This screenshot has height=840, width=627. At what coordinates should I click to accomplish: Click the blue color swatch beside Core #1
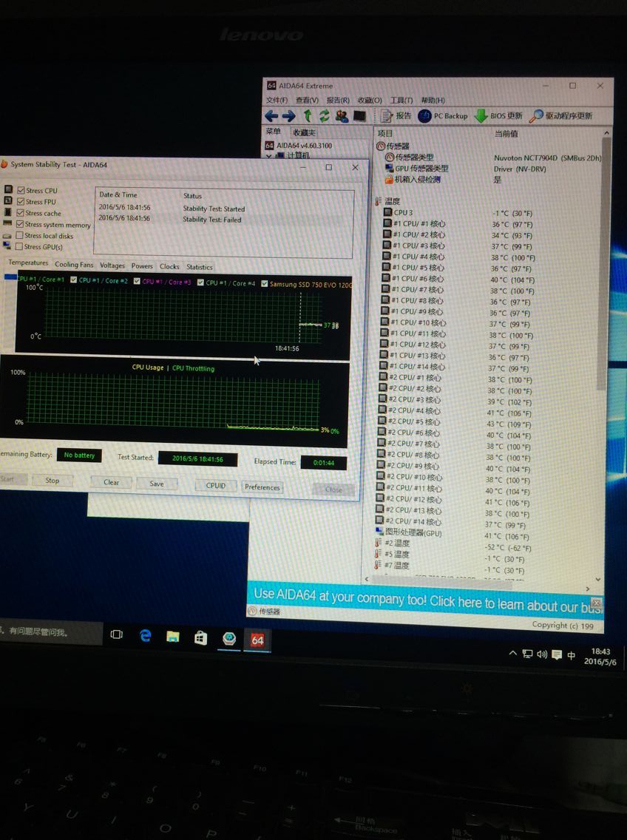pyautogui.click(x=10, y=277)
